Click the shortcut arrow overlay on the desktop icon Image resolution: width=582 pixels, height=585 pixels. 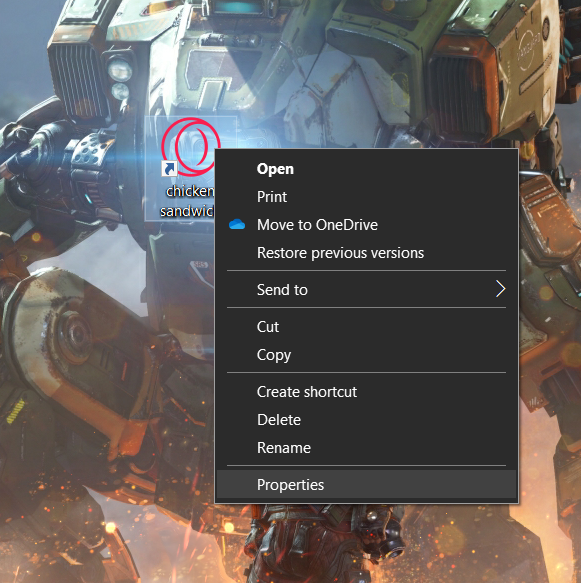pyautogui.click(x=169, y=169)
